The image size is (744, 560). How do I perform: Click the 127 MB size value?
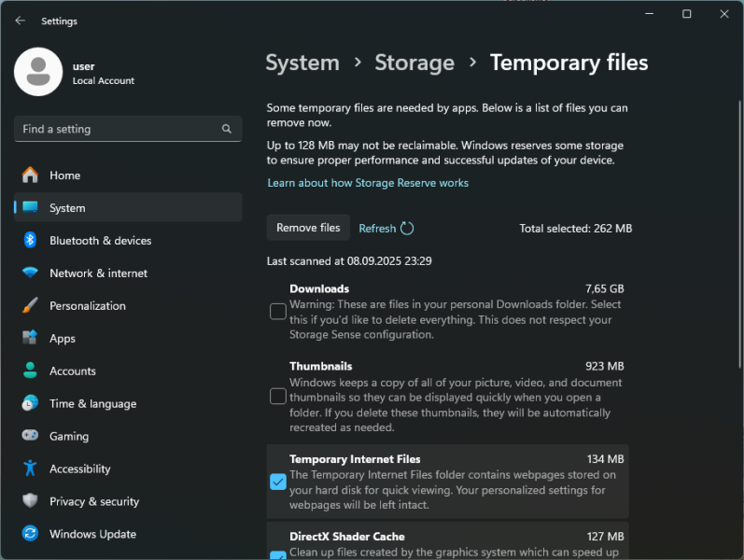click(x=606, y=537)
